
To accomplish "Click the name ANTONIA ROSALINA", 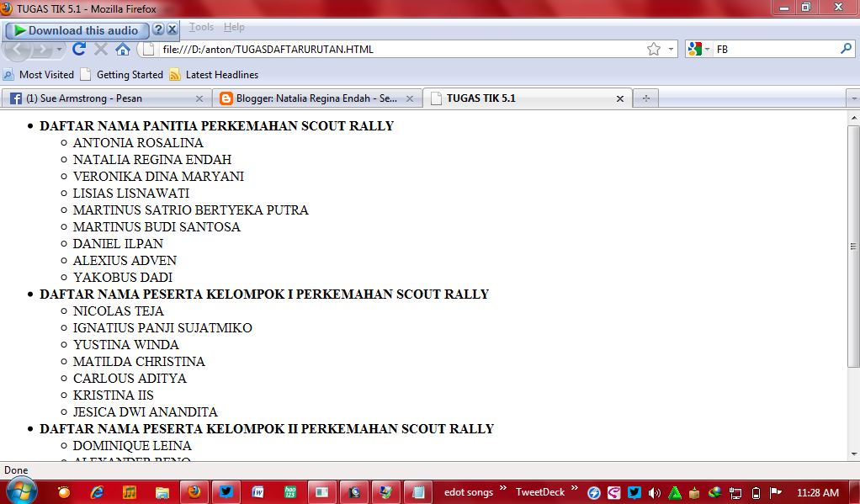I will pyautogui.click(x=138, y=142).
